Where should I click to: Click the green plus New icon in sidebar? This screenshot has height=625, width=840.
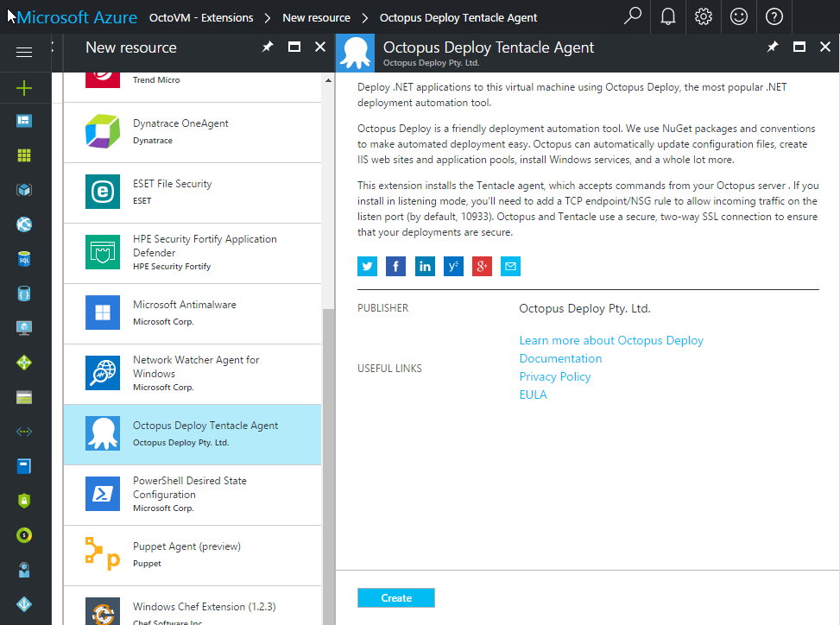click(24, 87)
